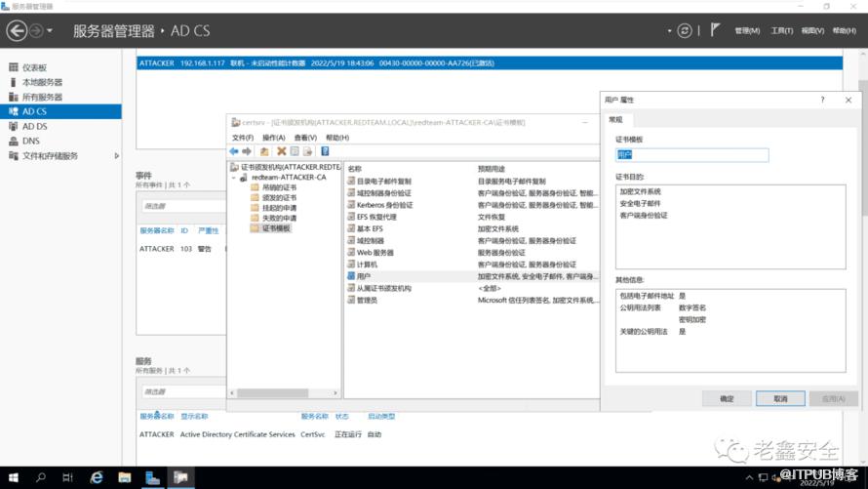Open File Explorer from taskbar
The height and width of the screenshot is (489, 868).
coord(125,477)
